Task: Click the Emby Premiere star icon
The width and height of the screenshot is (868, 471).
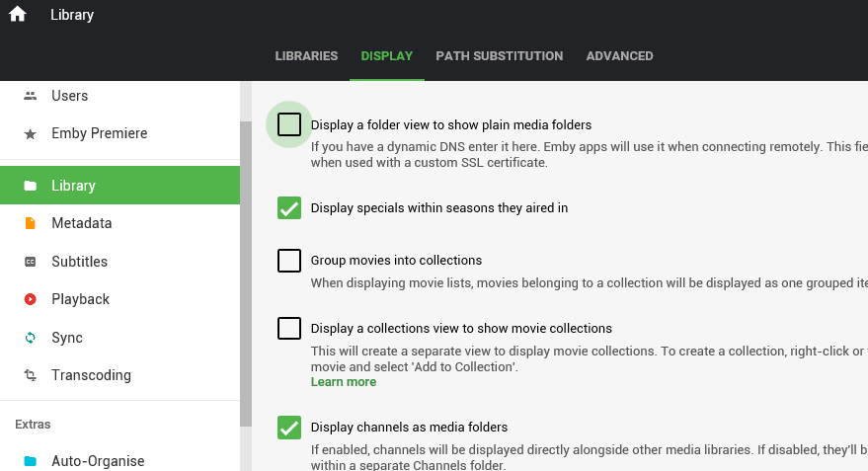Action: pyautogui.click(x=31, y=134)
